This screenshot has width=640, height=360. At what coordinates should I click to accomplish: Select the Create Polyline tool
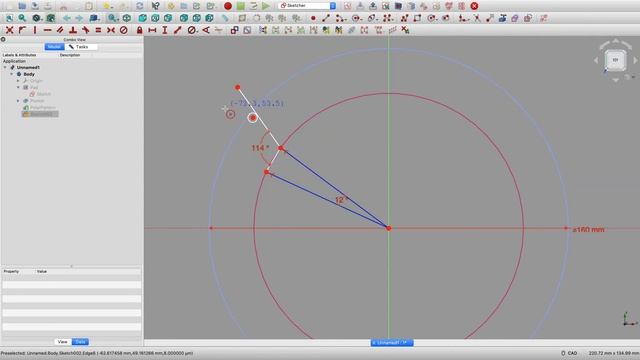click(x=404, y=18)
